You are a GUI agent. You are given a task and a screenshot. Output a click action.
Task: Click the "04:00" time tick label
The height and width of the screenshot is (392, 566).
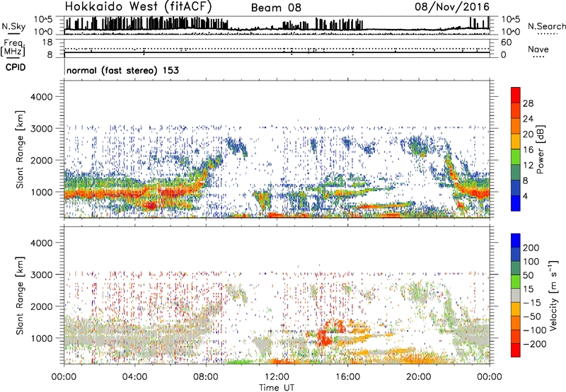[134, 377]
